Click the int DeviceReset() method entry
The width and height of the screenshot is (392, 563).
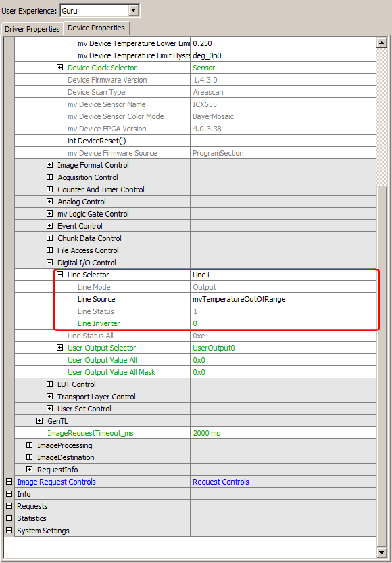point(97,141)
